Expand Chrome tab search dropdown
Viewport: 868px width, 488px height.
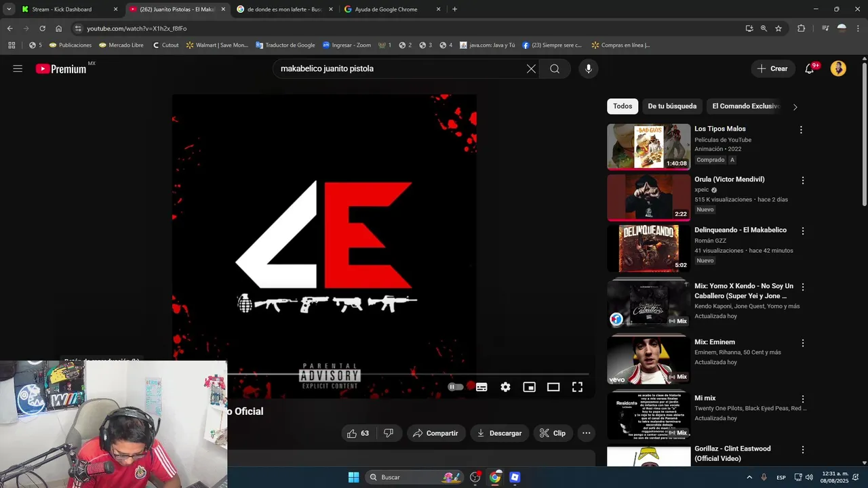(x=9, y=9)
